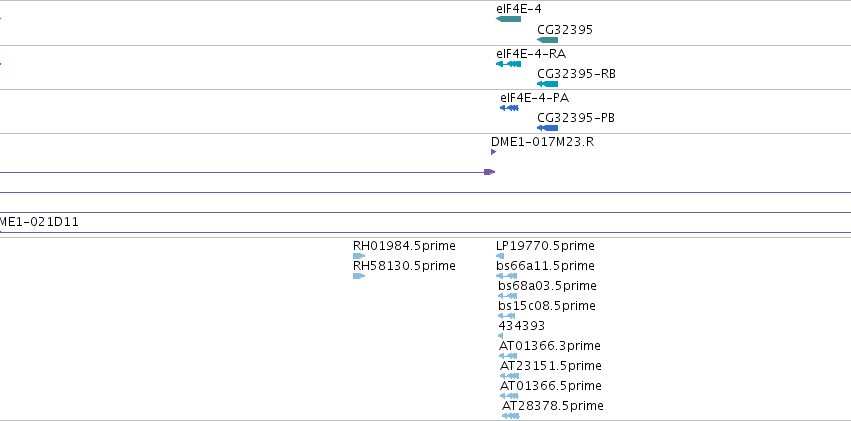Screen dimensions: 851x421
Task: Select the DME1-017M23.R small triangle marker
Action: [x=493, y=152]
